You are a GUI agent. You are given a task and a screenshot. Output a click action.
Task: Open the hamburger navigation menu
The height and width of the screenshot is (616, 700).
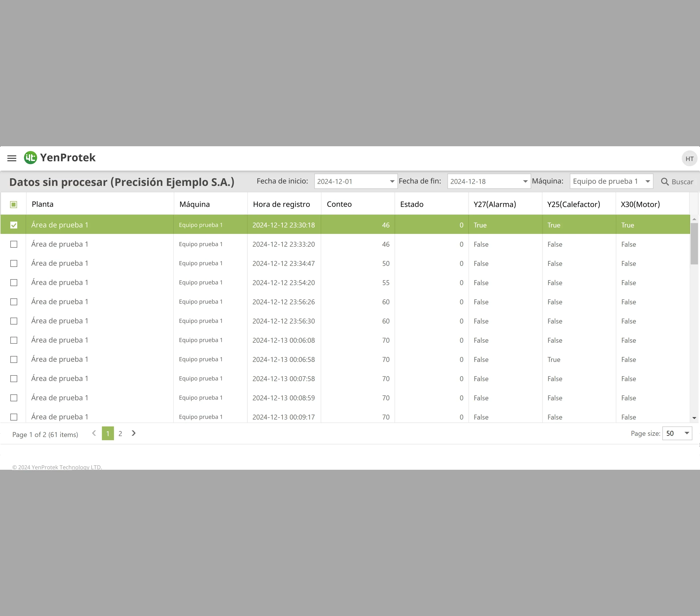pyautogui.click(x=12, y=158)
